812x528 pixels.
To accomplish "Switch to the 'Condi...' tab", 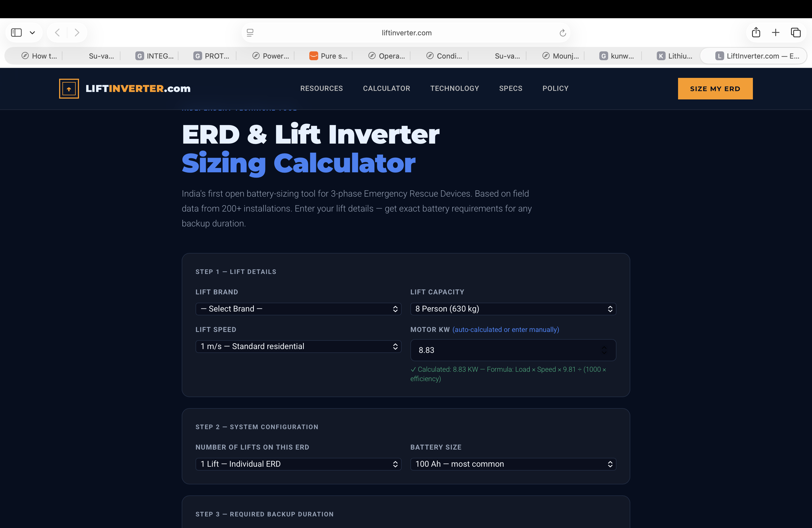I will pos(444,56).
